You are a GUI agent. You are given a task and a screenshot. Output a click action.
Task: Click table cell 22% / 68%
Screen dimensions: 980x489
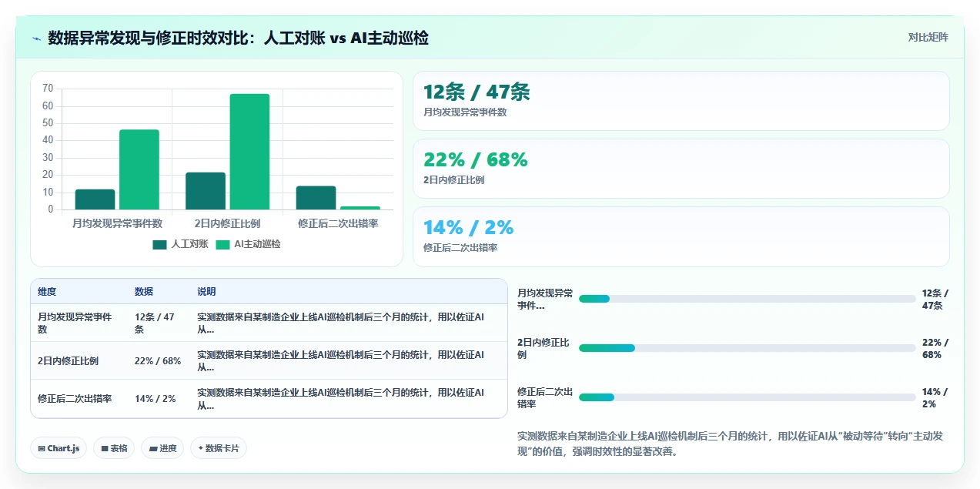158,360
